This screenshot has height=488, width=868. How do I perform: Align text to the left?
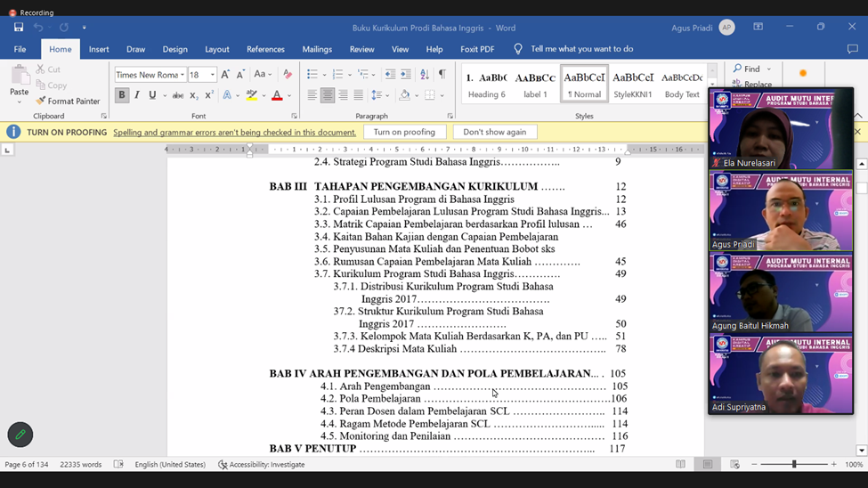pyautogui.click(x=312, y=95)
